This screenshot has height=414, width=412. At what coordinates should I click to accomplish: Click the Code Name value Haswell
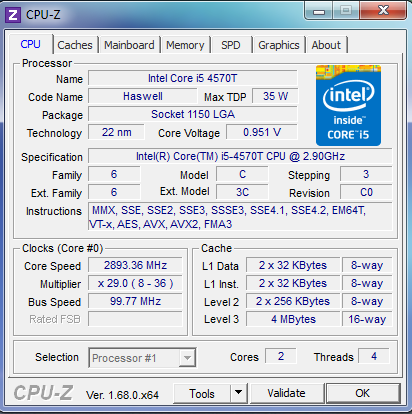[x=143, y=96]
